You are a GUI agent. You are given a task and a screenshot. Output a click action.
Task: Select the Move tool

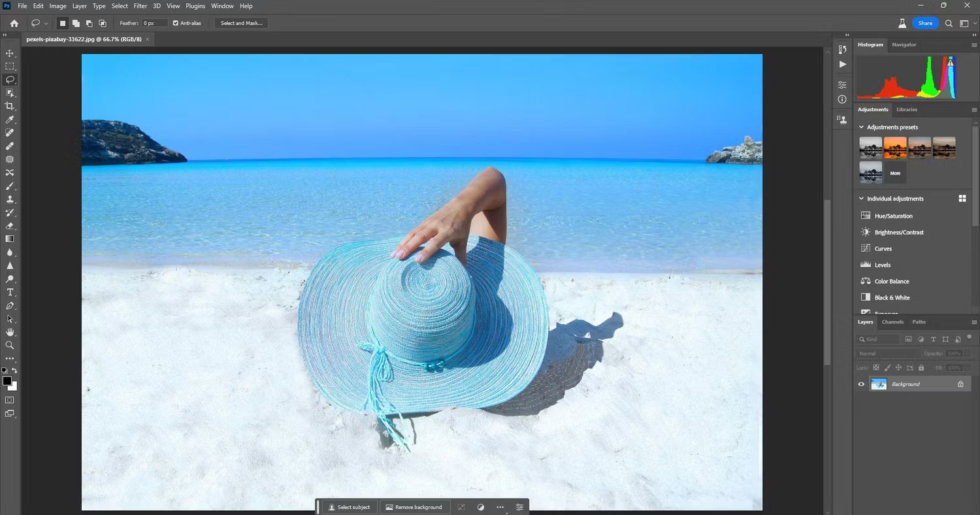click(x=10, y=53)
